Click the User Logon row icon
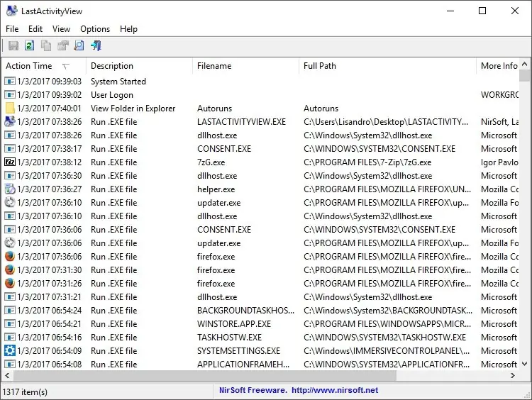This screenshot has height=400, width=532. point(10,94)
